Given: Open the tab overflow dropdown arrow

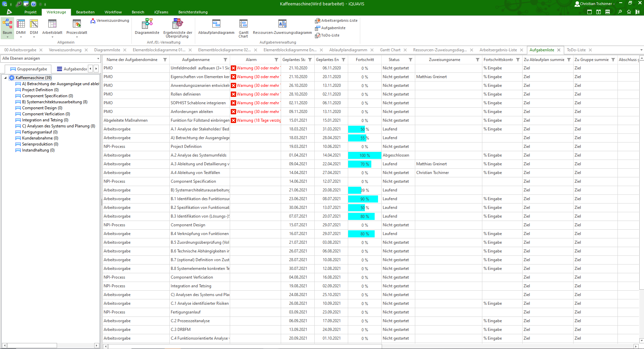Looking at the screenshot, I should 641,50.
